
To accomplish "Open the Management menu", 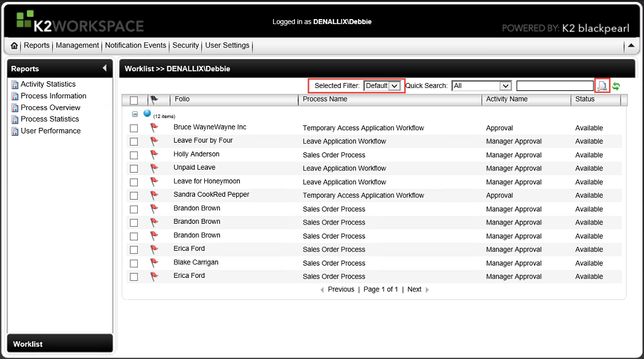I will coord(78,45).
